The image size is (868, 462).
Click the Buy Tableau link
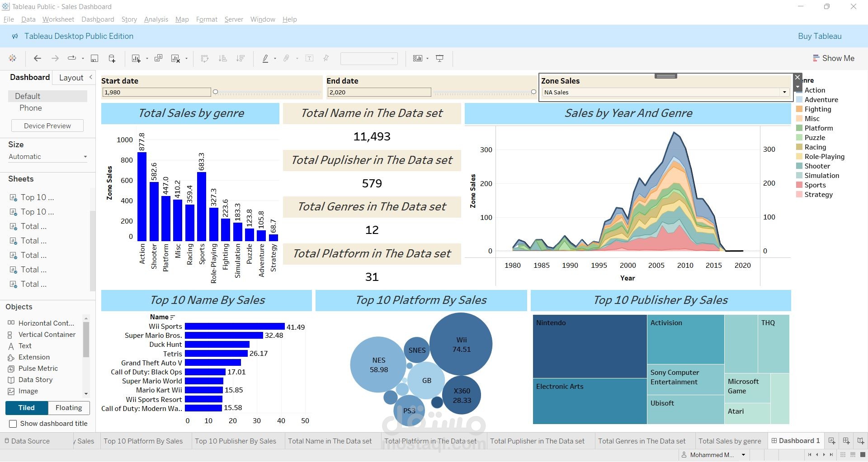pos(820,36)
